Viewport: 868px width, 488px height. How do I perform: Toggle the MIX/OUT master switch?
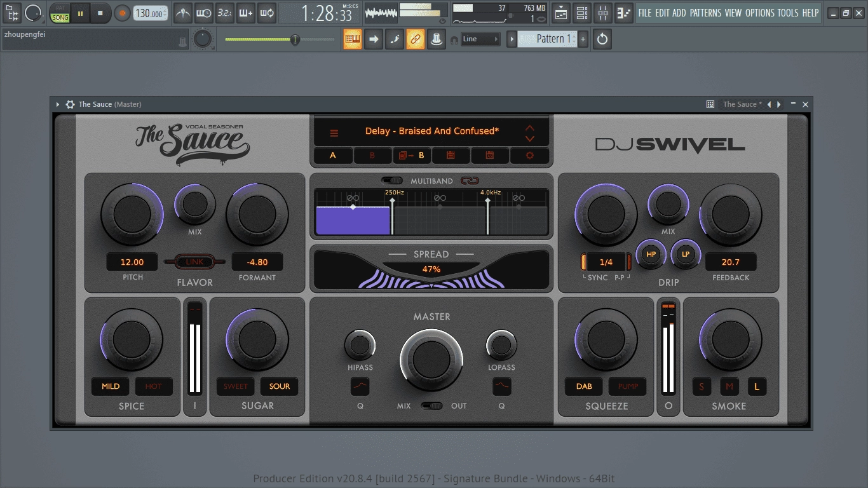tap(432, 405)
